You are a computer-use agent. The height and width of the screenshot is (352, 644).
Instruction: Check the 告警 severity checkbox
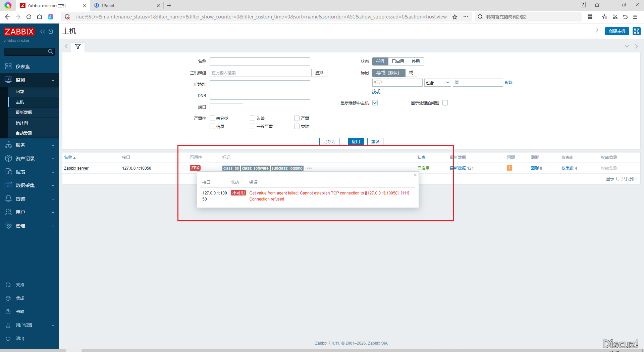253,118
